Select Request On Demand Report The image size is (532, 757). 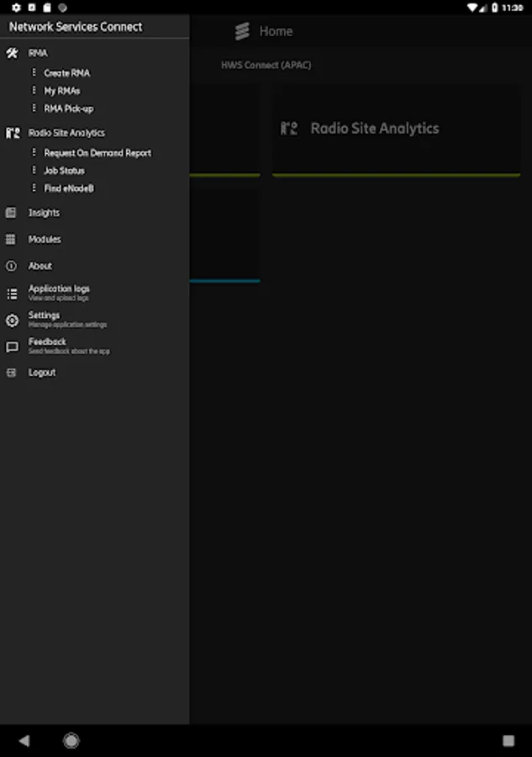pyautogui.click(x=97, y=153)
